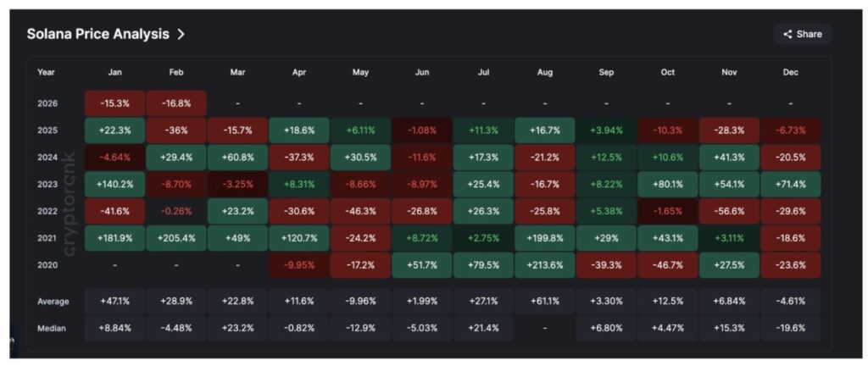The image size is (868, 366).
Task: Select the 2026 year row label
Action: point(47,103)
